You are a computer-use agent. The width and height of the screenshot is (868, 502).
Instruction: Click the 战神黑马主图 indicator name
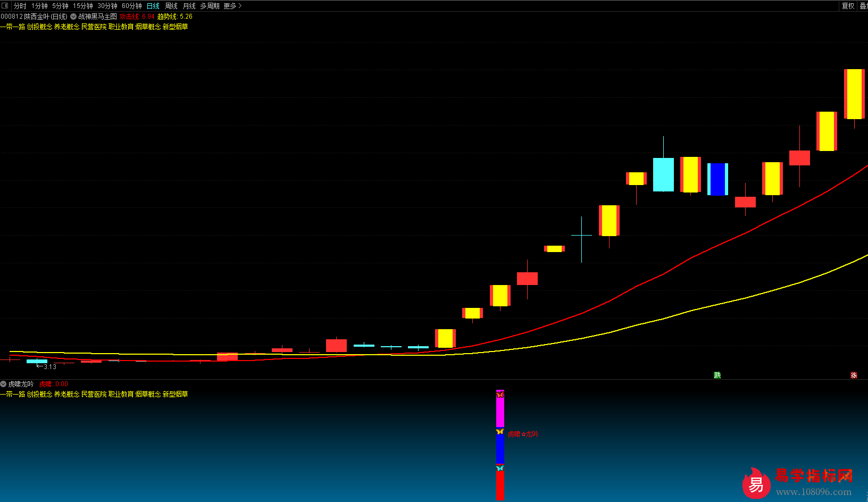coord(98,16)
